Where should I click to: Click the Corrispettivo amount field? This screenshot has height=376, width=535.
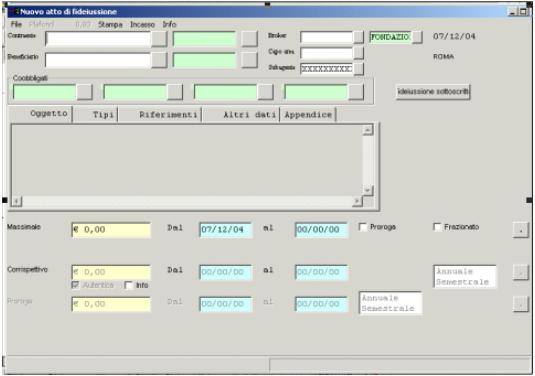(111, 272)
